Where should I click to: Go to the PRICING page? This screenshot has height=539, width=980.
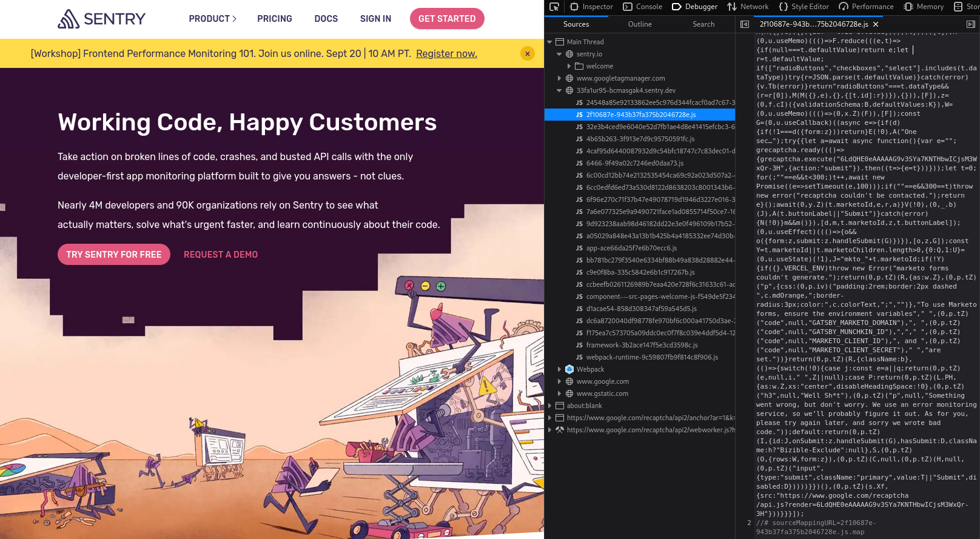pos(275,19)
